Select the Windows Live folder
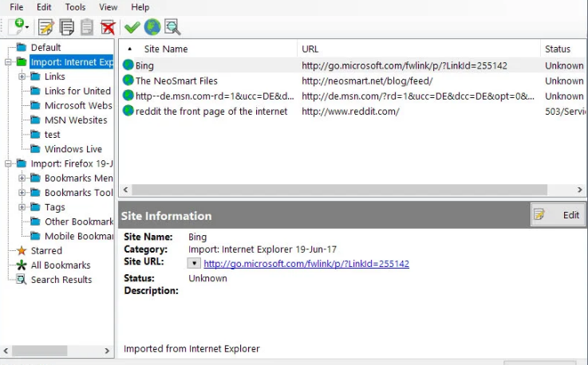This screenshot has width=588, height=365. click(73, 149)
